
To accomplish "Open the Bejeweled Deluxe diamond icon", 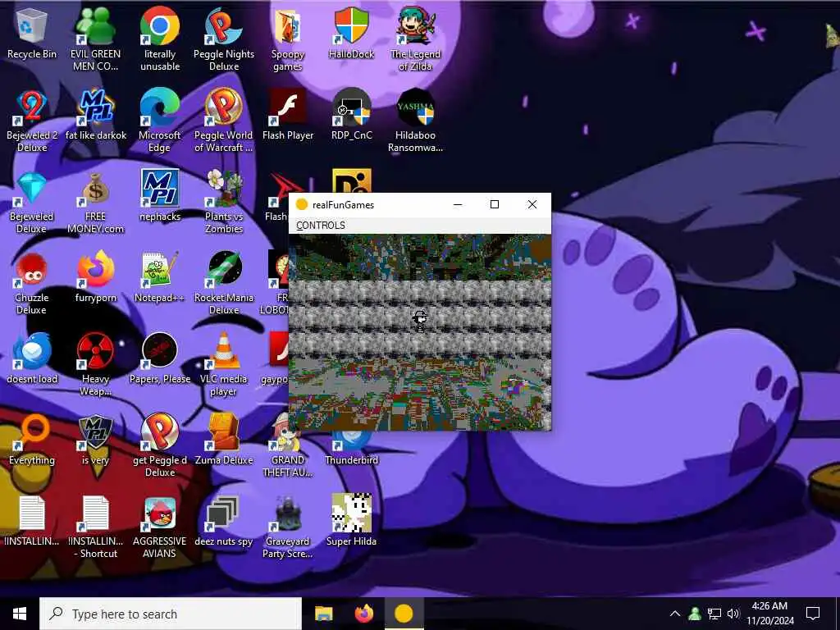I will point(32,202).
